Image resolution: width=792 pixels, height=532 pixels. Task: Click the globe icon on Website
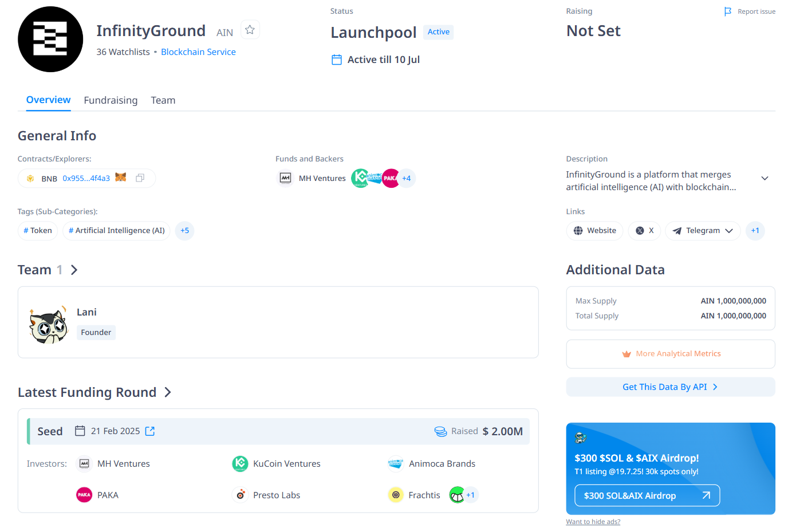click(578, 231)
